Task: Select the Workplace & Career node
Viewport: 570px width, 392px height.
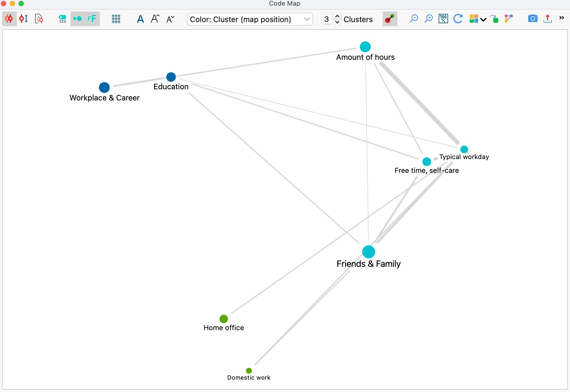Action: point(104,87)
